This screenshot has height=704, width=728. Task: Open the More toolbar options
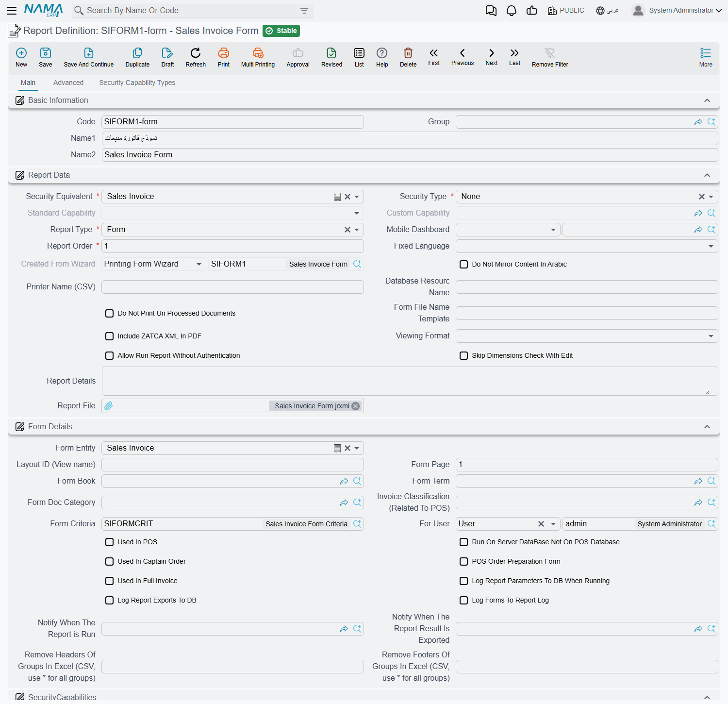pyautogui.click(x=706, y=57)
